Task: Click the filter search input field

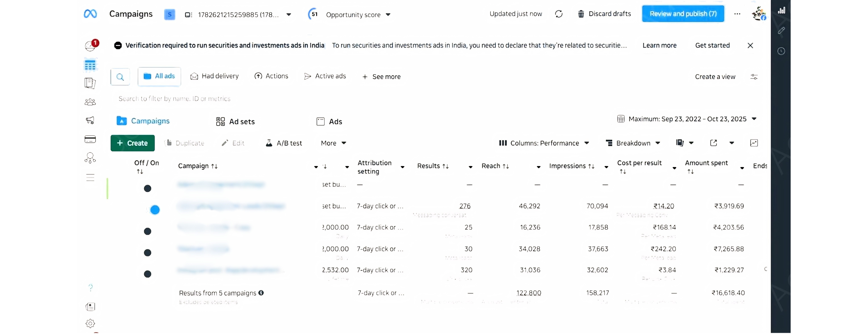Action: click(x=435, y=99)
